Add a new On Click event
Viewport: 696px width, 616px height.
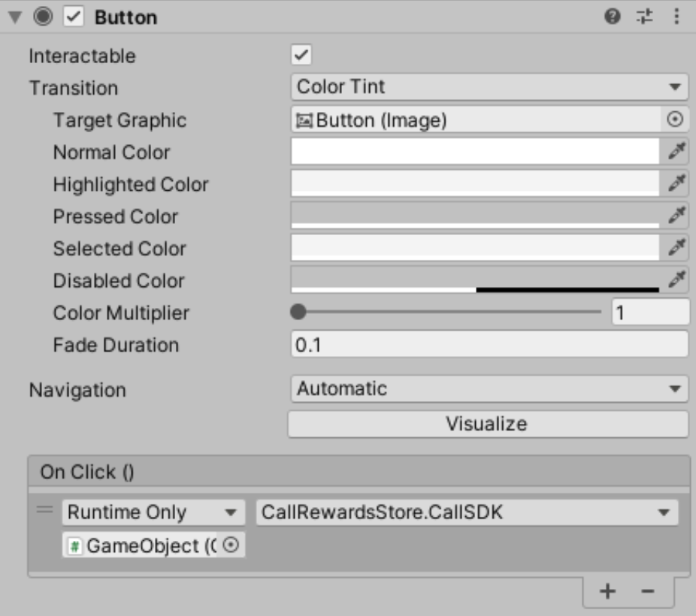click(x=607, y=591)
